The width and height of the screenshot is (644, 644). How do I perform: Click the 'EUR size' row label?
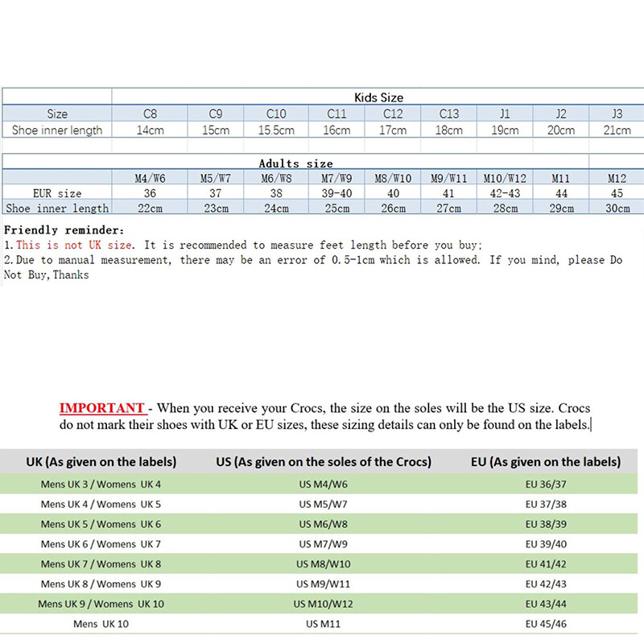[57, 193]
